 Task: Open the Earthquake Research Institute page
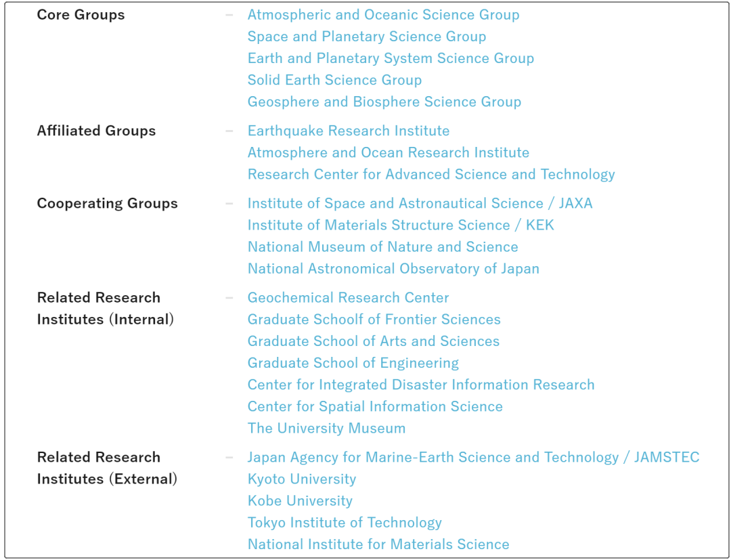(x=349, y=131)
